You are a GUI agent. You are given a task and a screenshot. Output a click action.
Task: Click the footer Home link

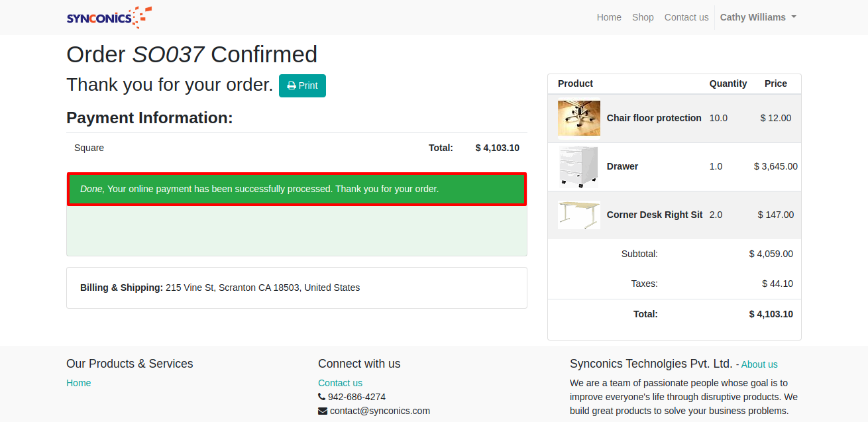(x=79, y=383)
